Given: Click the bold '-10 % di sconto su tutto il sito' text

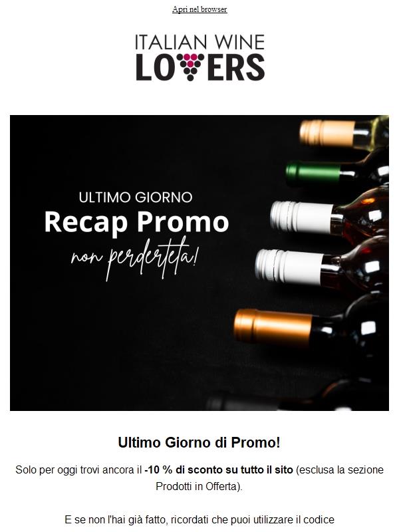Looking at the screenshot, I should [219, 470].
